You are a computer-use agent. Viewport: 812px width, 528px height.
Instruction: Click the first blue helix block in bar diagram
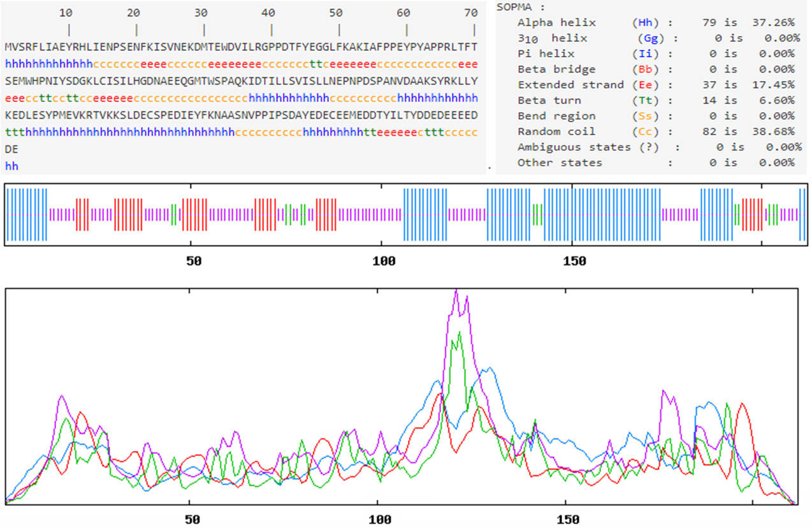click(26, 215)
